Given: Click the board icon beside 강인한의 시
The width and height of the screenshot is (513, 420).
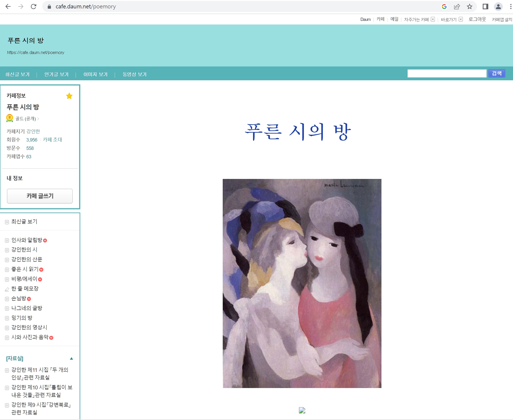Looking at the screenshot, I should click(x=7, y=250).
